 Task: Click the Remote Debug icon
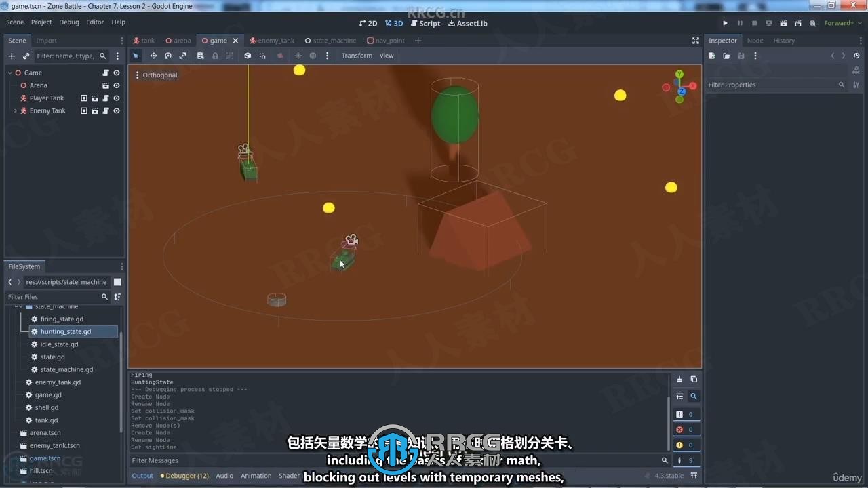(x=768, y=23)
